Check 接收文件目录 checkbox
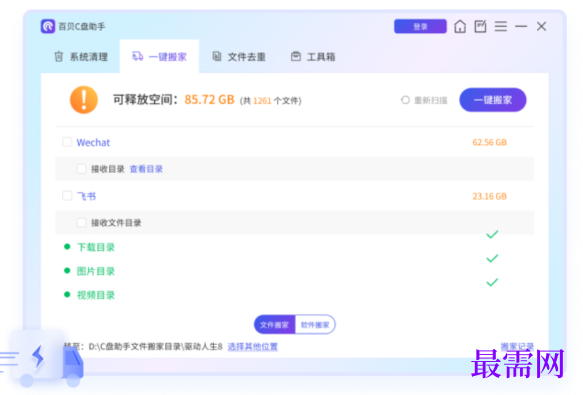 point(81,222)
